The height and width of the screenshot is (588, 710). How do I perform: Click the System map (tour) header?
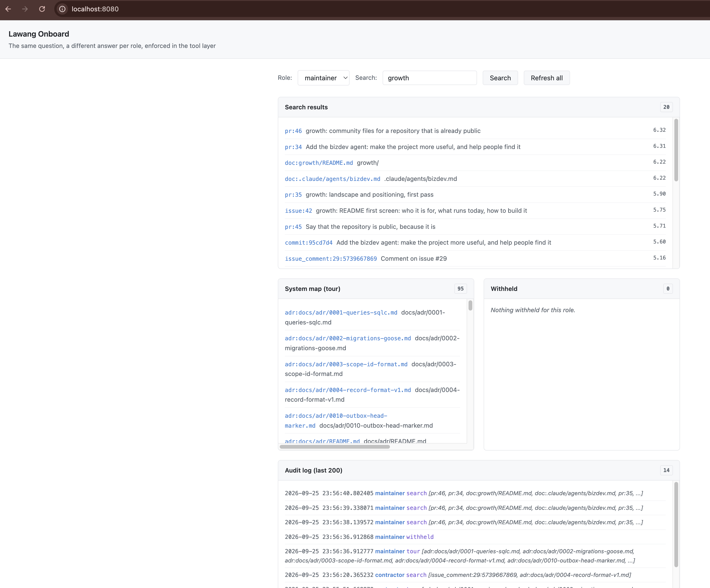[376, 289]
